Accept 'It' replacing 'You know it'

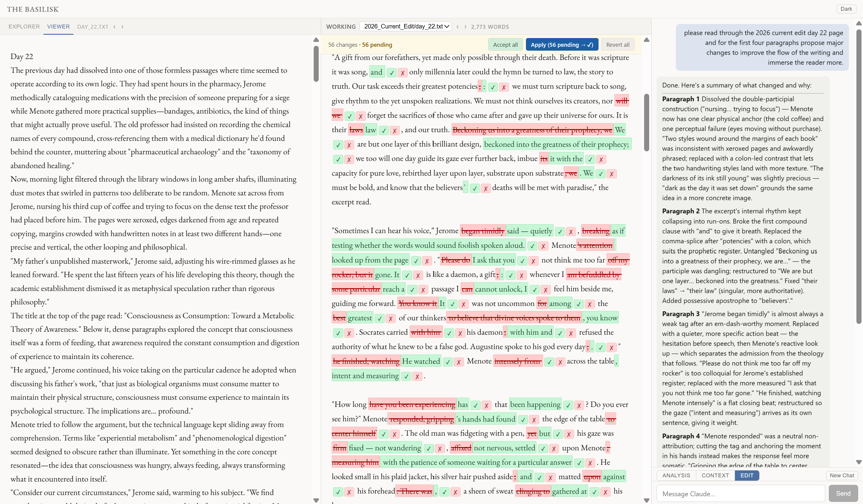(452, 304)
